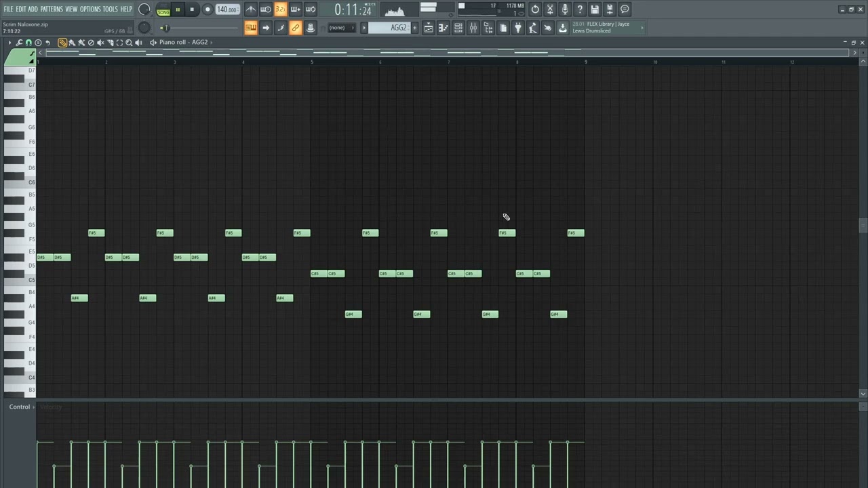Choose the Select tool in piano roll

pyautogui.click(x=119, y=43)
